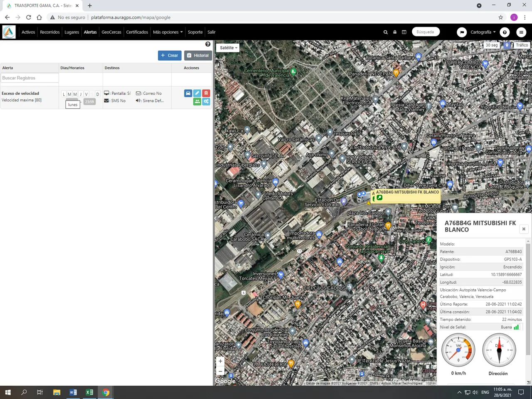Viewport: 532px width, 399px height.
Task: Click the split-panel layout icon in navbar
Action: click(404, 32)
